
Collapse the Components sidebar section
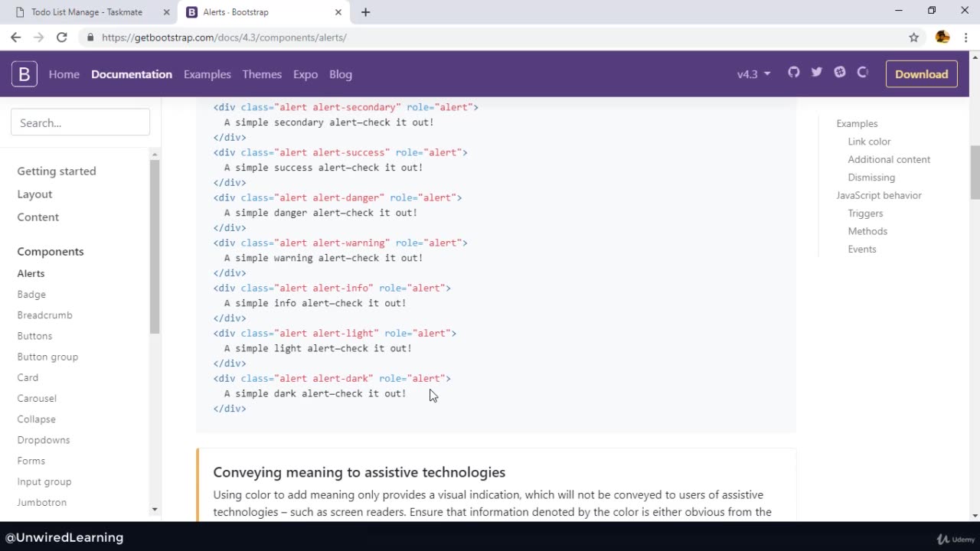[51, 251]
